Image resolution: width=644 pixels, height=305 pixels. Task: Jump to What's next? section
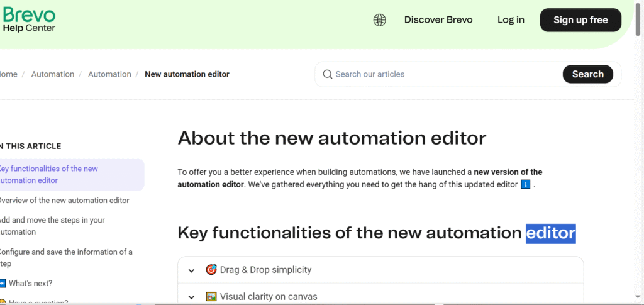(x=30, y=283)
